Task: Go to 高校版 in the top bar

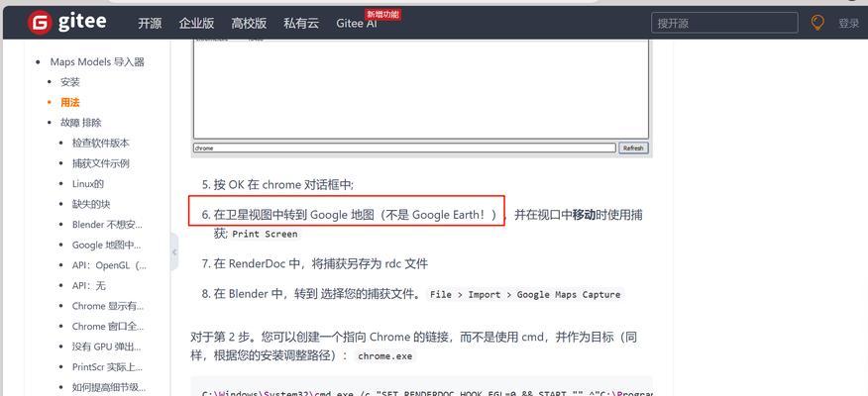Action: point(249,23)
